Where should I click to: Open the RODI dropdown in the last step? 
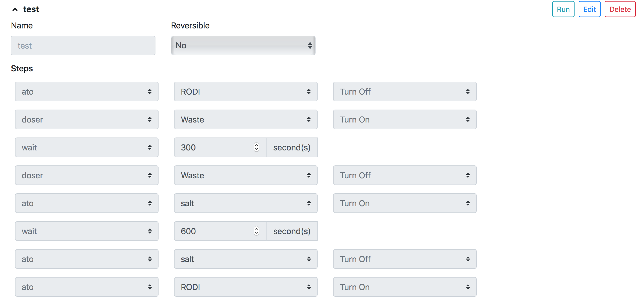[x=245, y=287]
